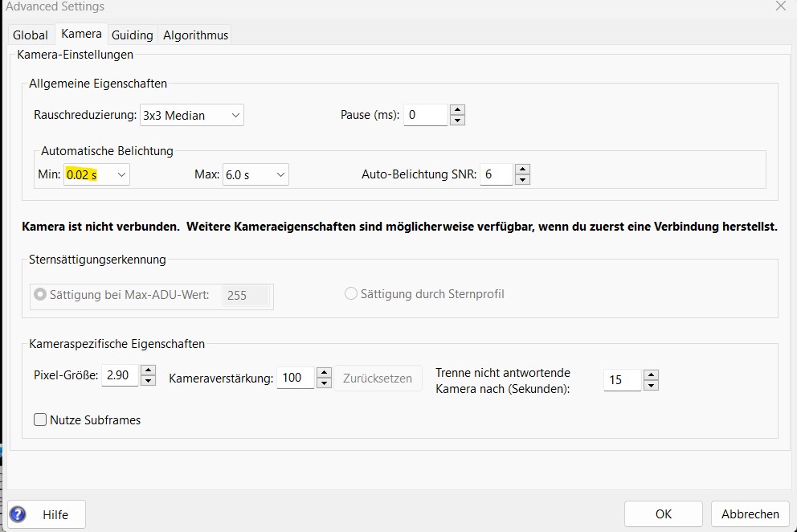Image resolution: width=797 pixels, height=532 pixels.
Task: Click the Pause (ms) value field
Action: pyautogui.click(x=426, y=115)
